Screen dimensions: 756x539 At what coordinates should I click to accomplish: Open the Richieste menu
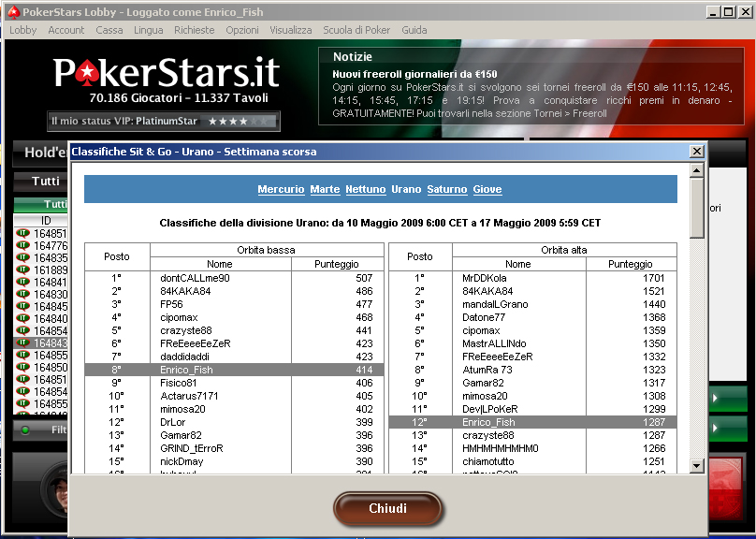click(x=195, y=30)
